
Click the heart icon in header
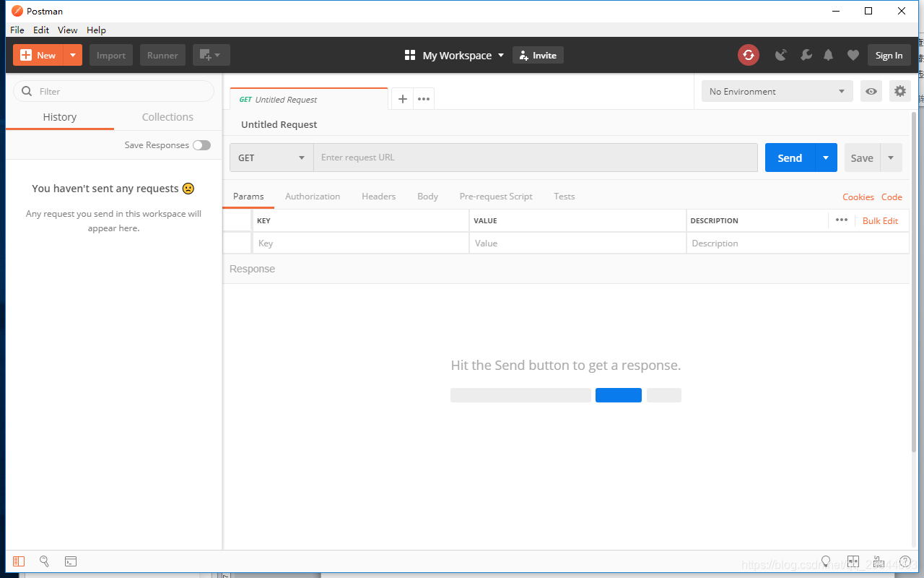tap(853, 55)
